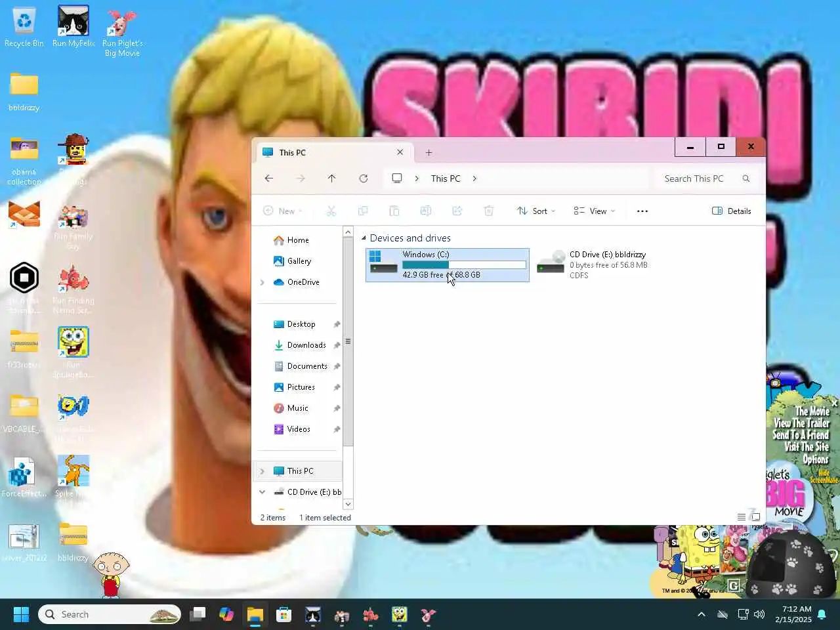Open Home in navigation pane
This screenshot has height=630, width=840.
[x=297, y=240]
